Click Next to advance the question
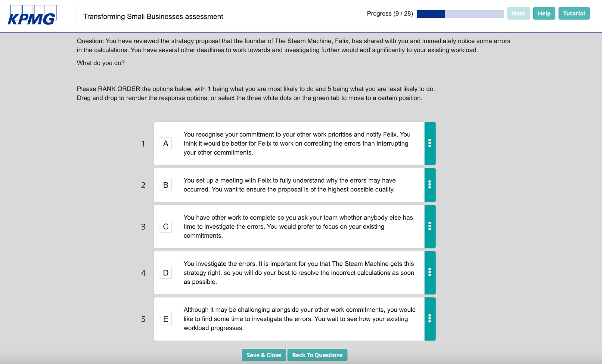The width and height of the screenshot is (602, 364). (x=518, y=14)
